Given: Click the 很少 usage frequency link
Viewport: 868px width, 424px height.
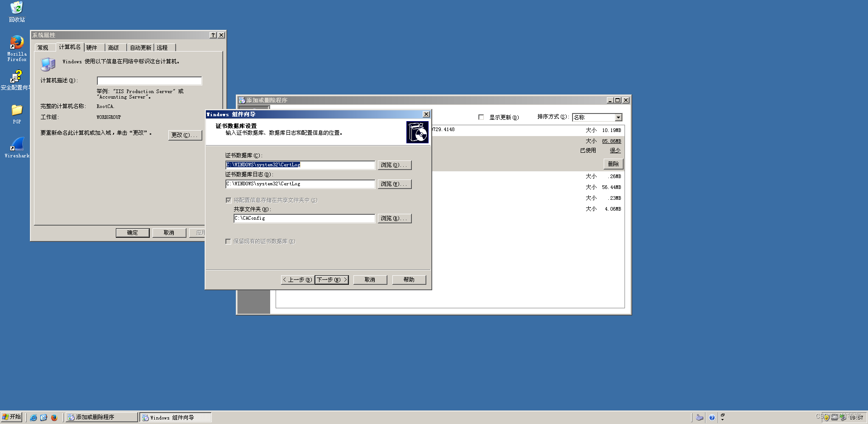Looking at the screenshot, I should tap(615, 150).
